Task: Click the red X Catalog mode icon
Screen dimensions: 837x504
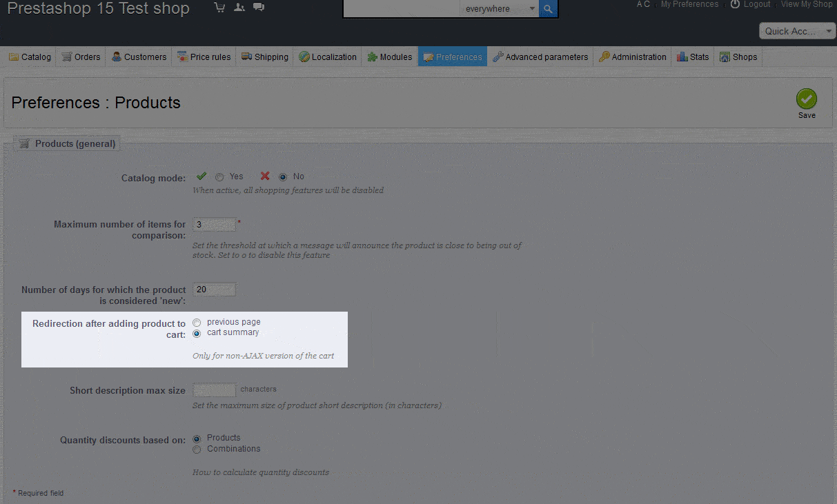Action: pyautogui.click(x=265, y=176)
